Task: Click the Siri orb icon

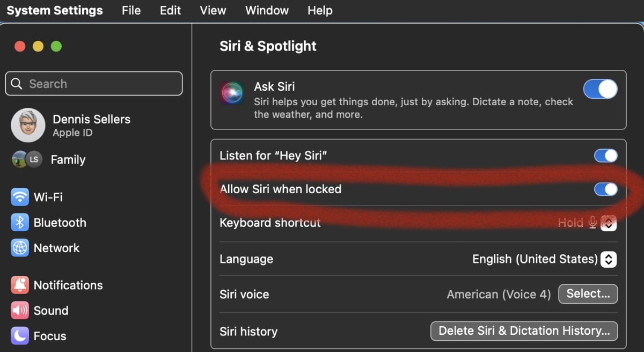Action: 232,93
